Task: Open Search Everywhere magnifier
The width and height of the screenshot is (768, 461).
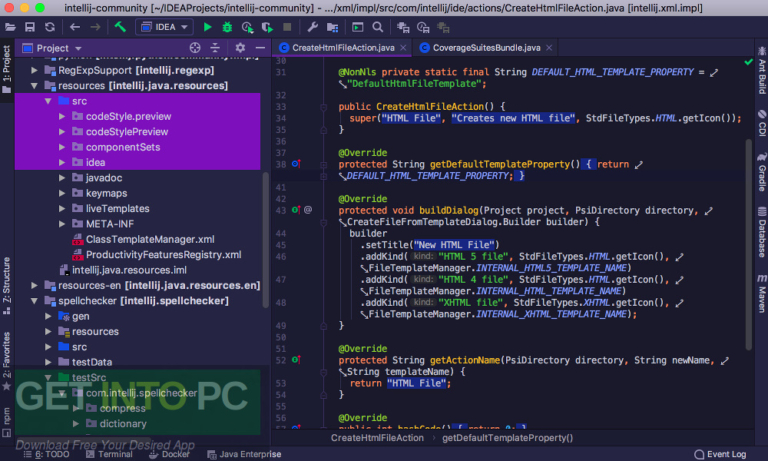Action: click(x=378, y=27)
